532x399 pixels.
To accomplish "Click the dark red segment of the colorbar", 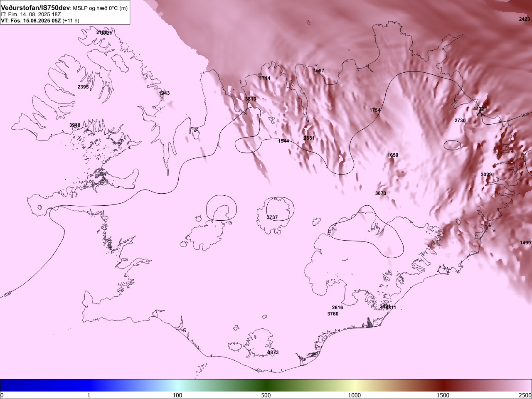I will (x=443, y=385).
